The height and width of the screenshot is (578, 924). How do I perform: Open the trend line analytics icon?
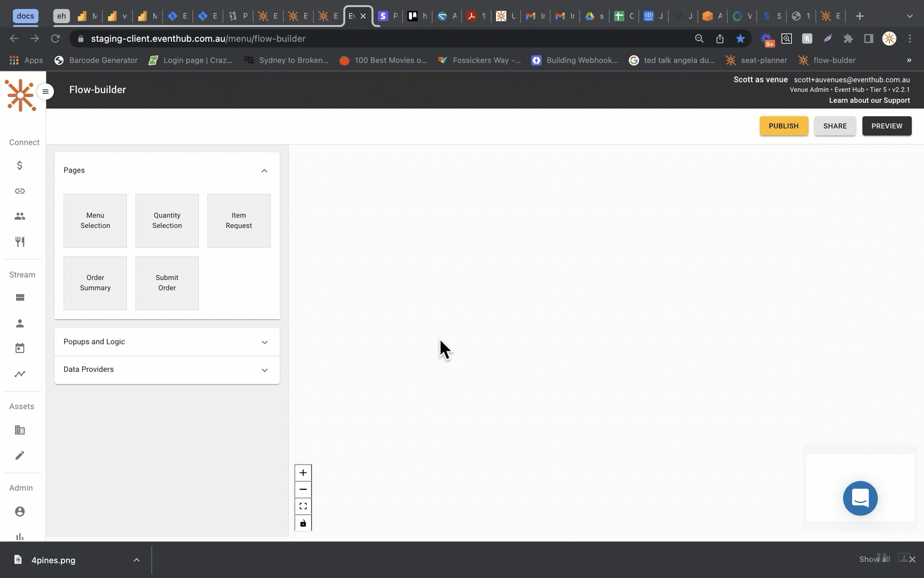point(20,374)
